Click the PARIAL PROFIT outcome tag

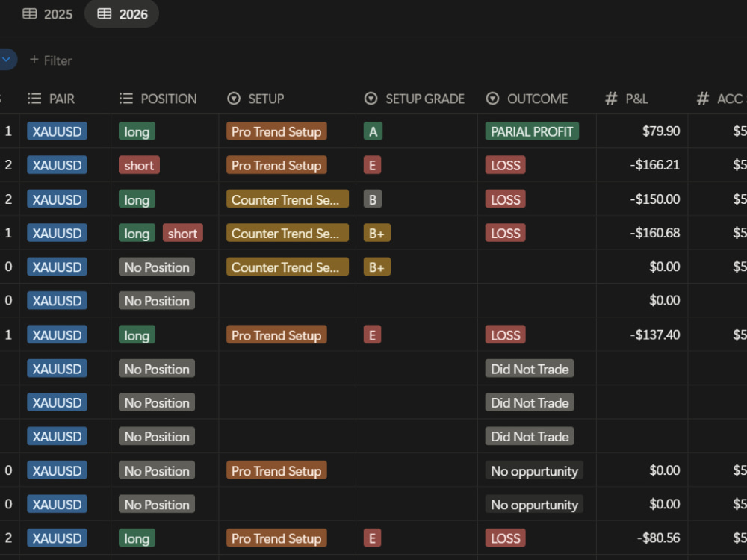pos(532,131)
